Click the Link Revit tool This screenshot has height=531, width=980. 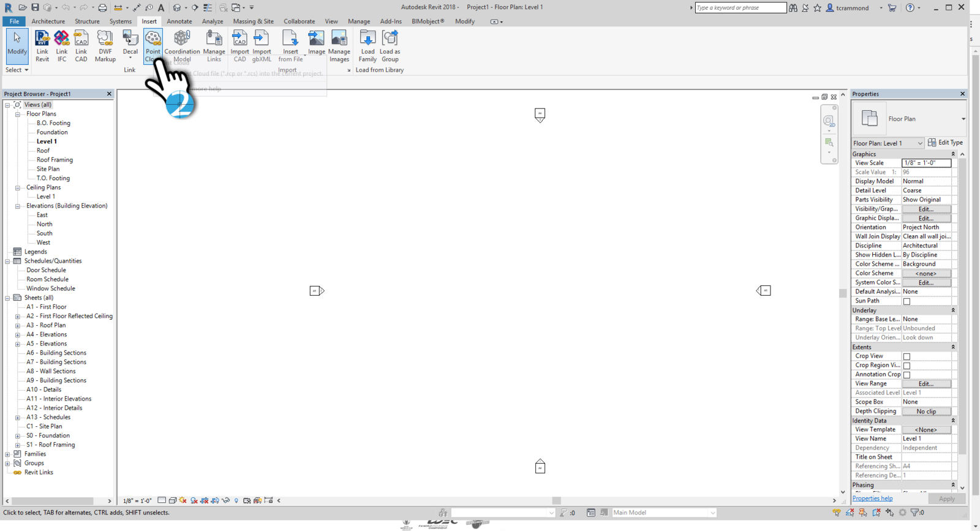(x=42, y=45)
